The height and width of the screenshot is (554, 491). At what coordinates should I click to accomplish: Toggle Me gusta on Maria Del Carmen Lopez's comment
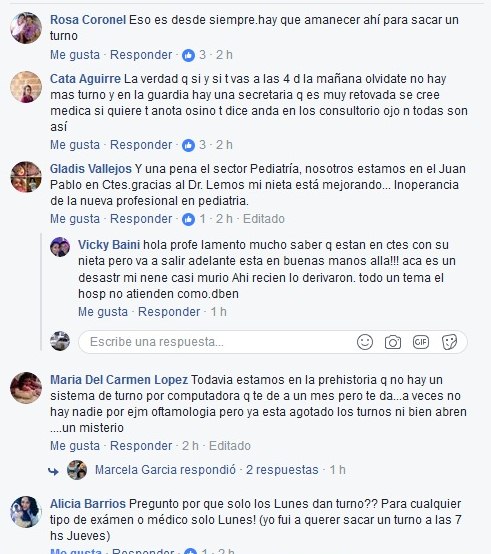(75, 446)
